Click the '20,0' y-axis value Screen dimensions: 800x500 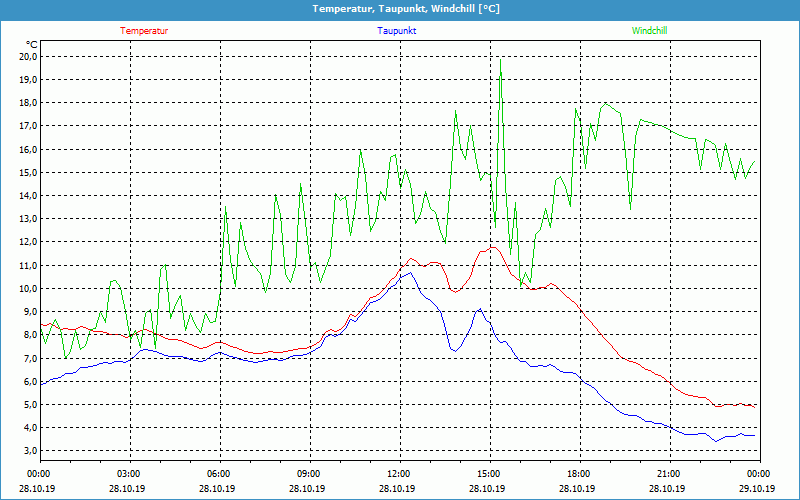pyautogui.click(x=28, y=57)
